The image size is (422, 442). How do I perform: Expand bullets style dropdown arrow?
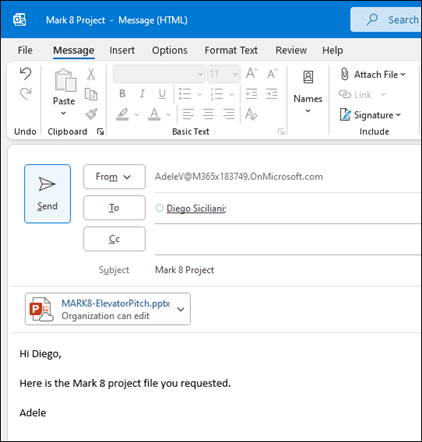pos(199,94)
